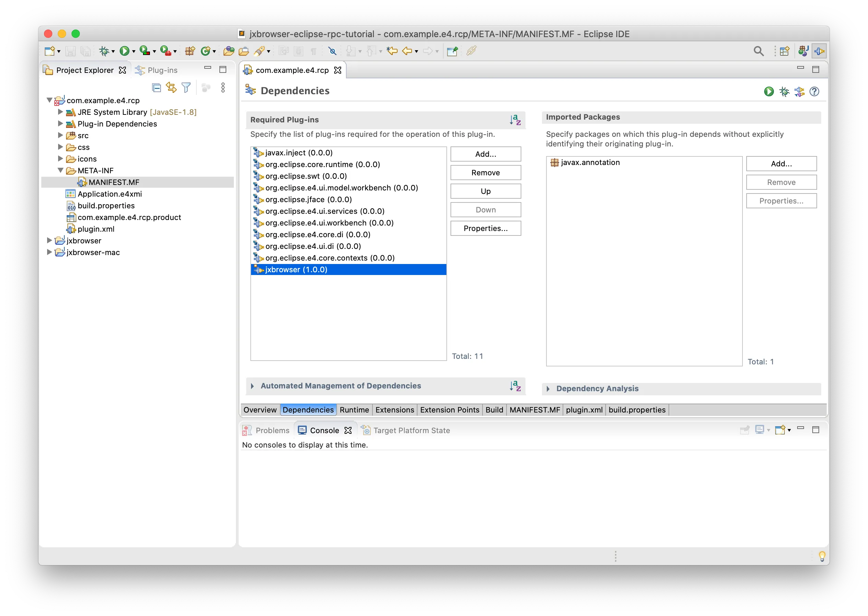The width and height of the screenshot is (868, 616).
Task: Click the Add button in Imported Packages
Action: pyautogui.click(x=781, y=163)
